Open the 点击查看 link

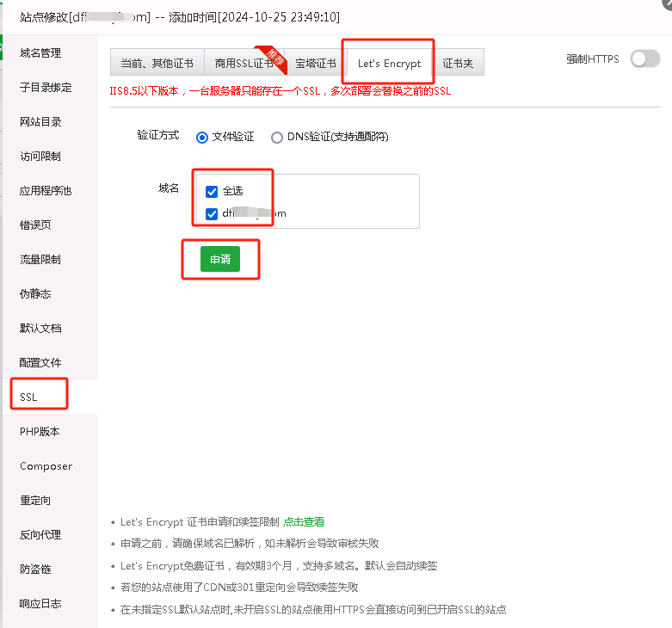coord(304,521)
